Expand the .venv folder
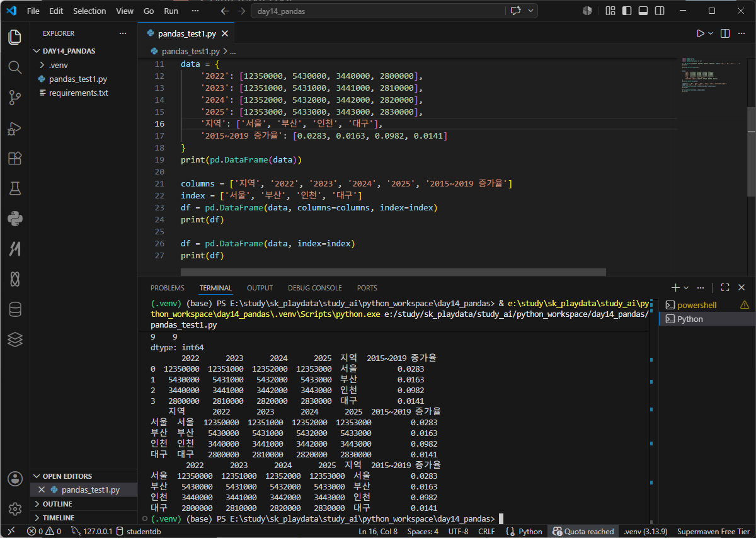Screen dimensions: 756x538 coord(84,65)
